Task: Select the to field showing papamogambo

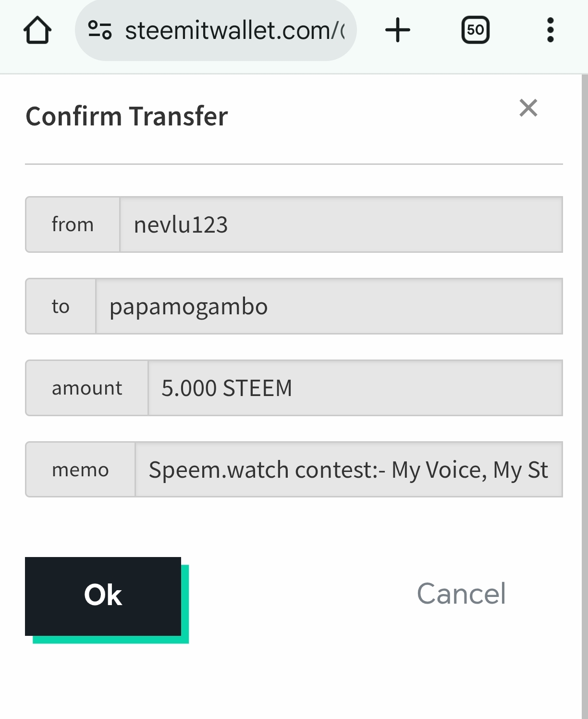Action: (329, 306)
